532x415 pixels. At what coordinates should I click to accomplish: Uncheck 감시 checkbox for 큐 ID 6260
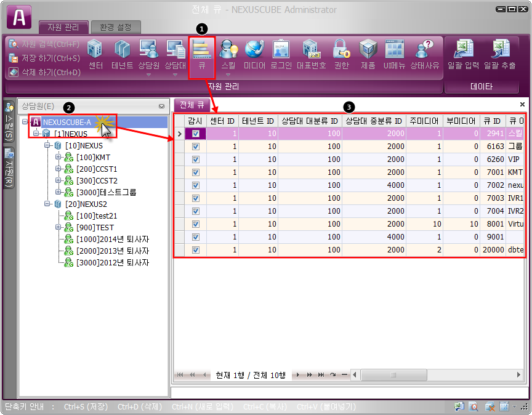coord(196,159)
